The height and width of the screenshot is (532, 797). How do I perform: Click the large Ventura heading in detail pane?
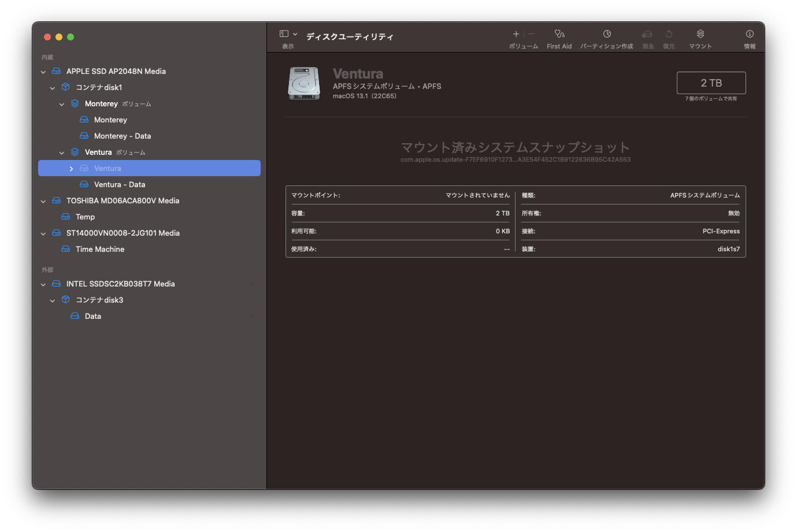coord(358,73)
